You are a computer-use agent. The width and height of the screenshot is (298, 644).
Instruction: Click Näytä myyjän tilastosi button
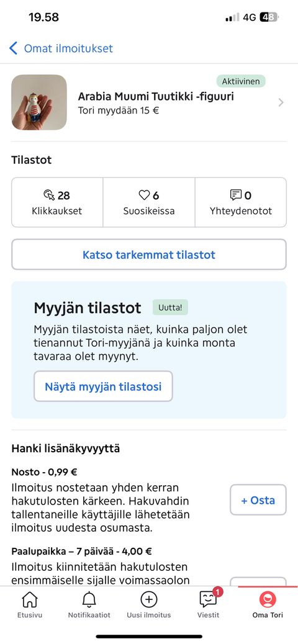click(x=103, y=386)
